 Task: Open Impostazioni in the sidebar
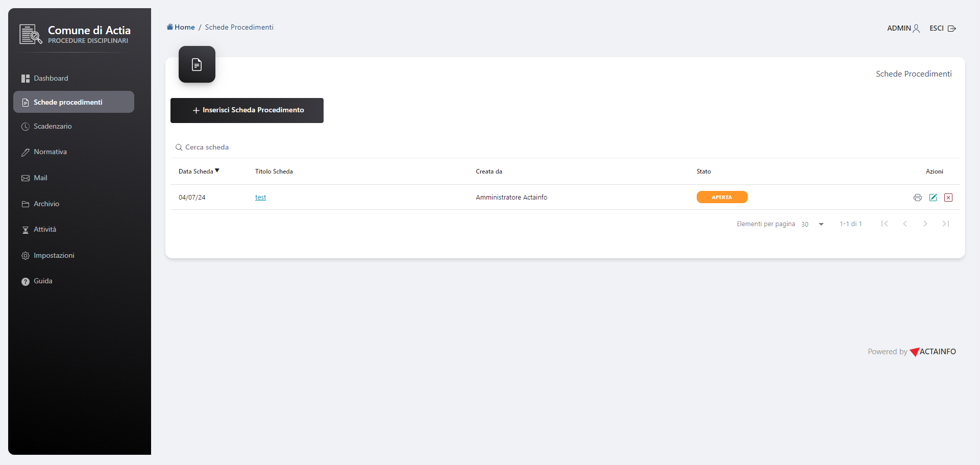tap(54, 256)
